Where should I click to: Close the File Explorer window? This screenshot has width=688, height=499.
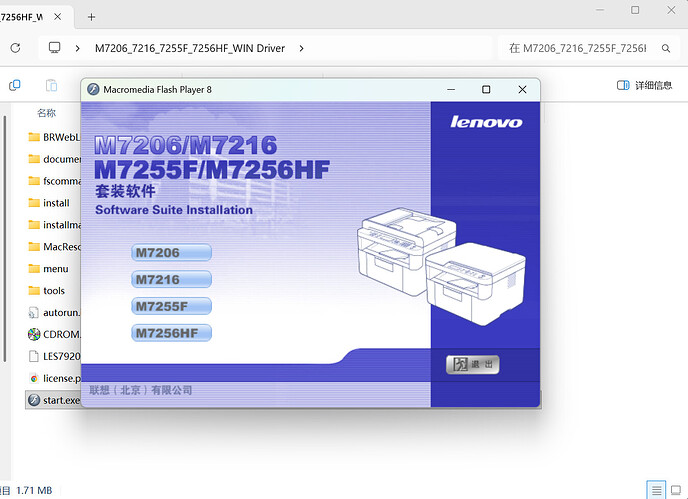coord(671,10)
